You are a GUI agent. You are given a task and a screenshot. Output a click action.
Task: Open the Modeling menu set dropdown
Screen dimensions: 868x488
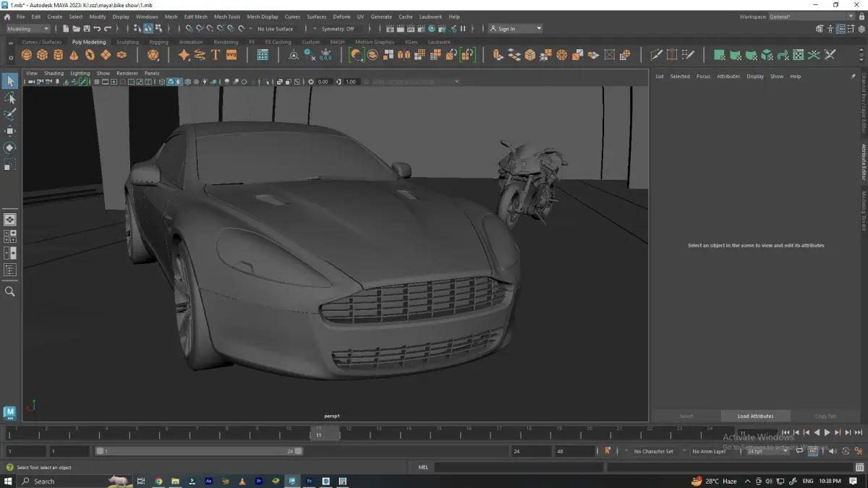[28, 29]
